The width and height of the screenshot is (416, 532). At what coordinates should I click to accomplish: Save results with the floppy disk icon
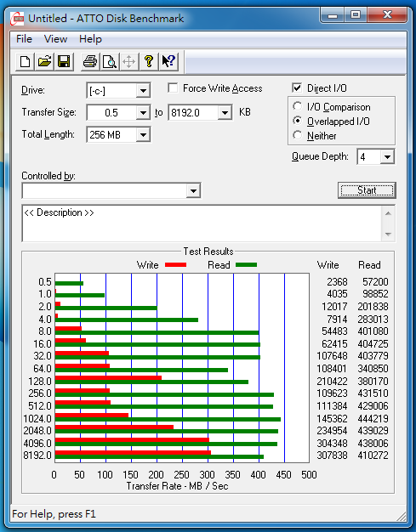tap(64, 61)
